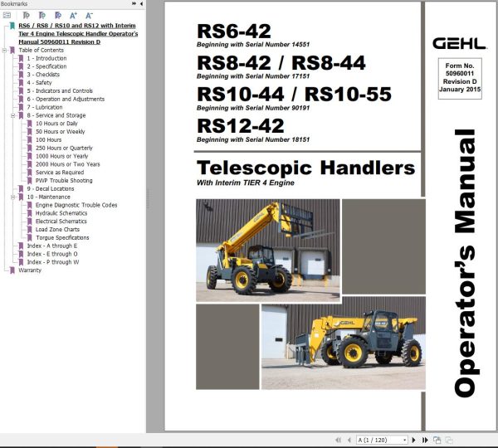
Task: Click the bookmark icon beside 2000 Hours or Two Years
Action: pos(30,164)
